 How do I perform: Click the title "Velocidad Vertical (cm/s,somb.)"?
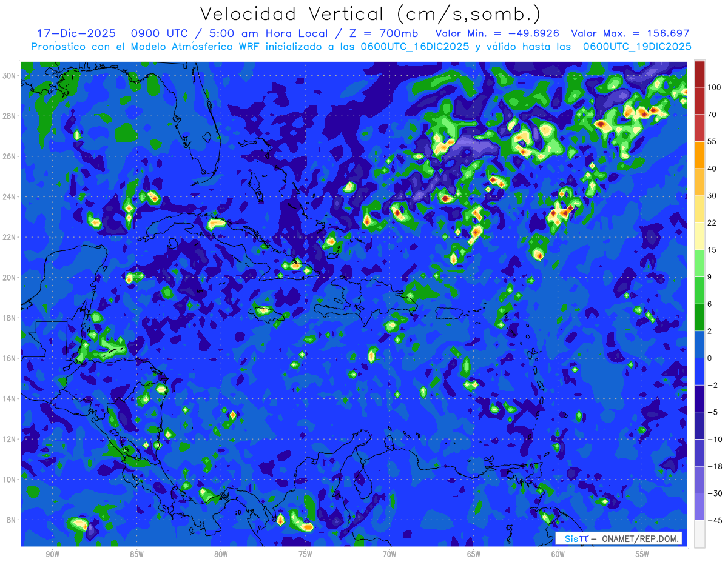tap(370, 15)
